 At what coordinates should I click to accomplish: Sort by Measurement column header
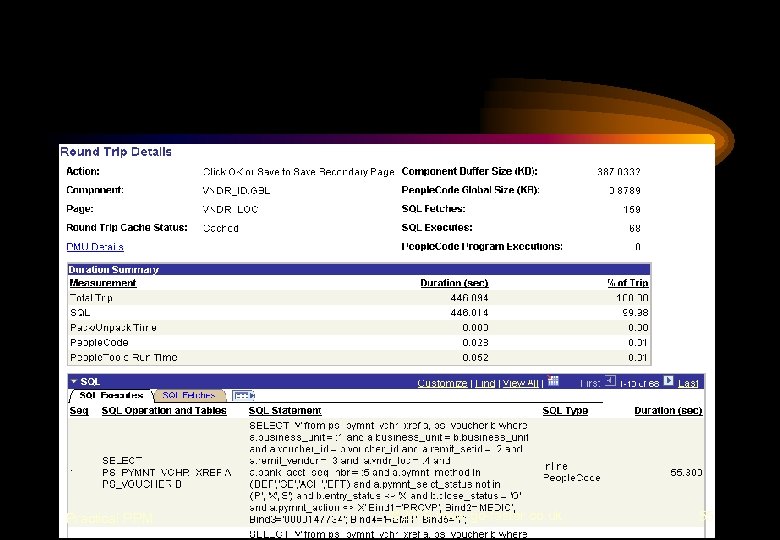click(x=103, y=283)
